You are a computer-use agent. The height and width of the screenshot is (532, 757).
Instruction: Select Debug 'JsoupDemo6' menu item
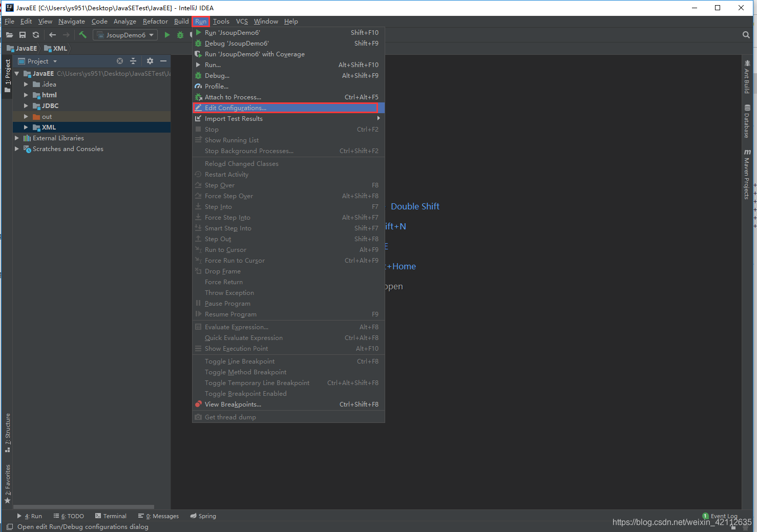click(288, 44)
